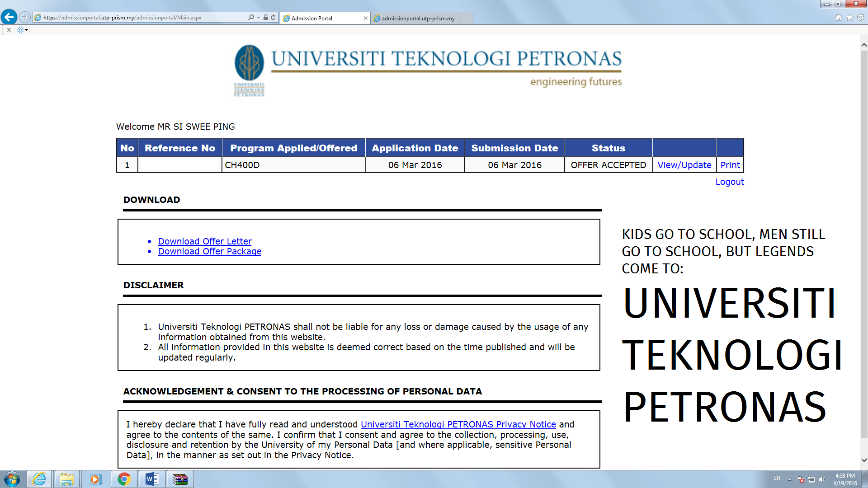
Task: Click the Logout link
Action: click(730, 182)
